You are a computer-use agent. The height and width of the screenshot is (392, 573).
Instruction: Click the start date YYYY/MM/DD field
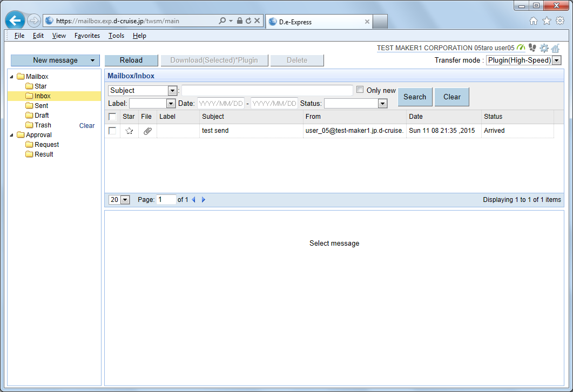coord(220,103)
